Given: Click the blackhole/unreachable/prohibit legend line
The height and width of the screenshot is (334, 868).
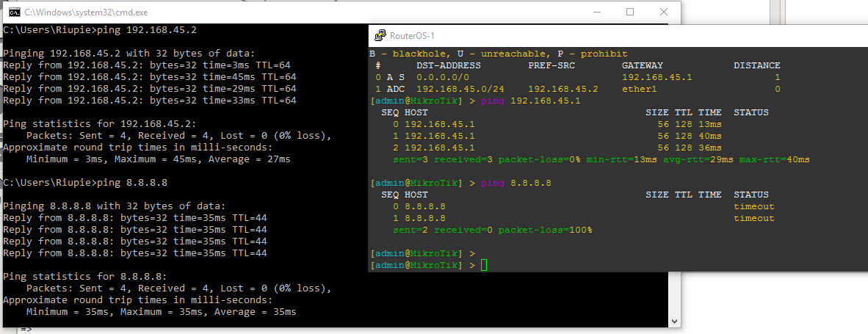Looking at the screenshot, I should click(498, 54).
